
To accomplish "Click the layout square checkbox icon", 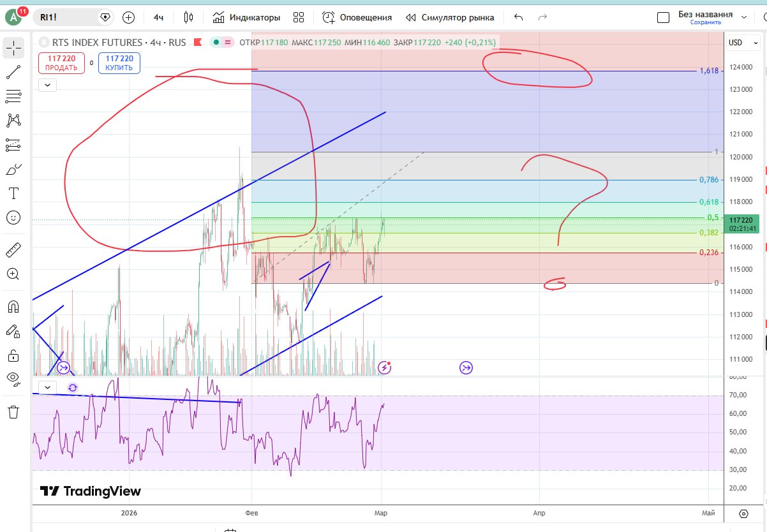I will click(663, 17).
